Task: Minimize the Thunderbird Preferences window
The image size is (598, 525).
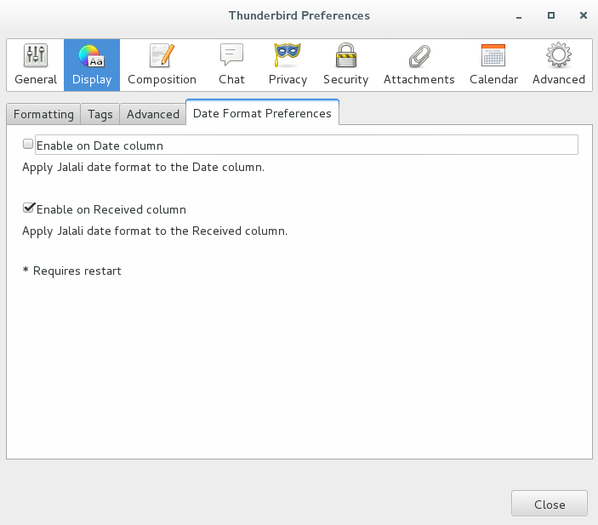Action: coord(519,16)
